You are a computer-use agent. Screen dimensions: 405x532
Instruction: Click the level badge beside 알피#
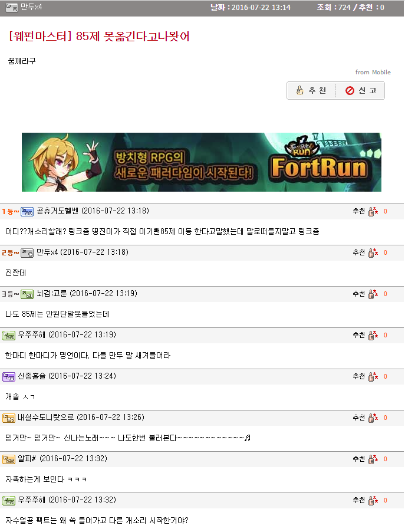coord(9,459)
